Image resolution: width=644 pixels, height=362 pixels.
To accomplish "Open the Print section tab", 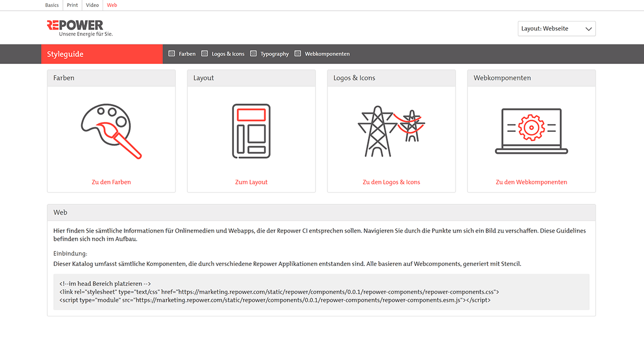I will coord(72,5).
